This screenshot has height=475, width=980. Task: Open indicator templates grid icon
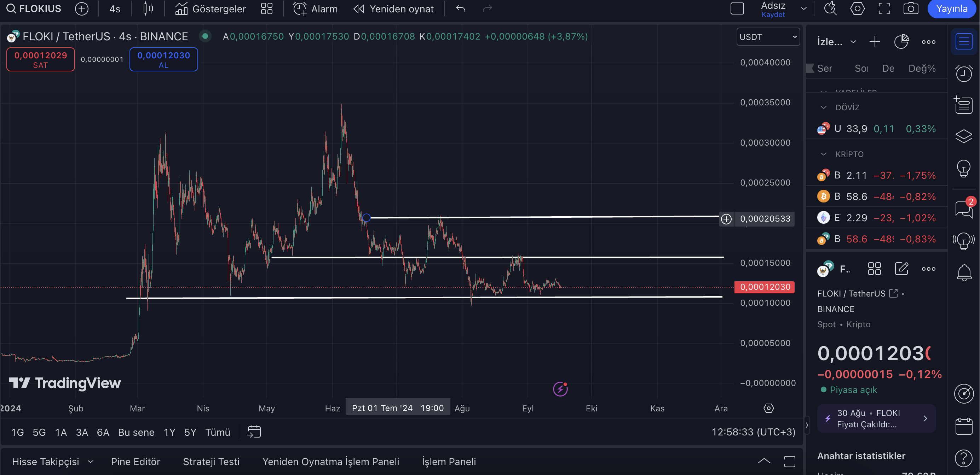click(x=267, y=9)
